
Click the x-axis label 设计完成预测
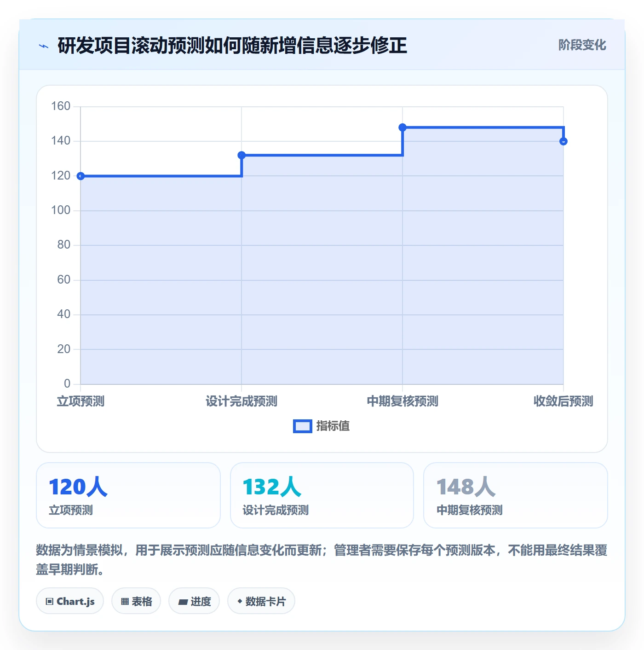click(241, 401)
